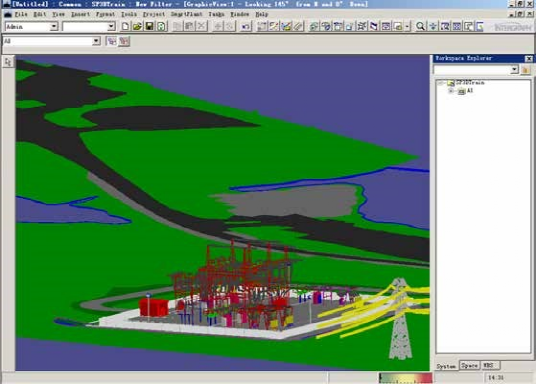Select the arrow Select tool icon
Image resolution: width=536 pixels, height=384 pixels.
8,62
